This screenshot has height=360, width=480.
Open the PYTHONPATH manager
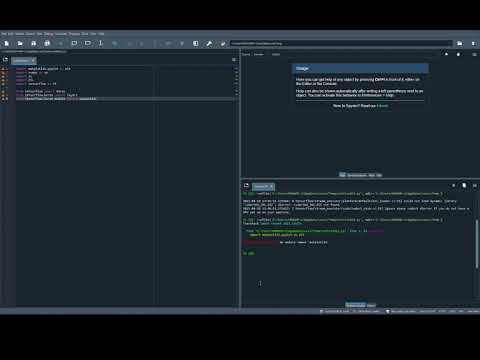223,43
